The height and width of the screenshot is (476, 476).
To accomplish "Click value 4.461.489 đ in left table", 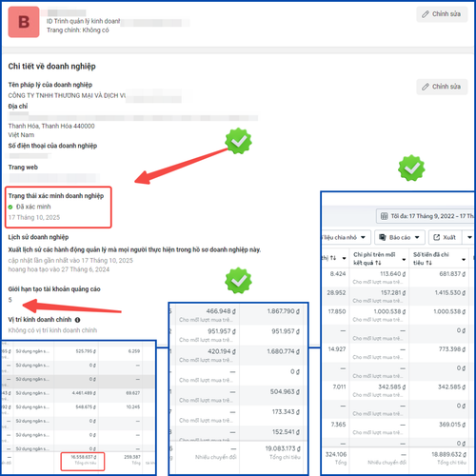I will point(84,393).
